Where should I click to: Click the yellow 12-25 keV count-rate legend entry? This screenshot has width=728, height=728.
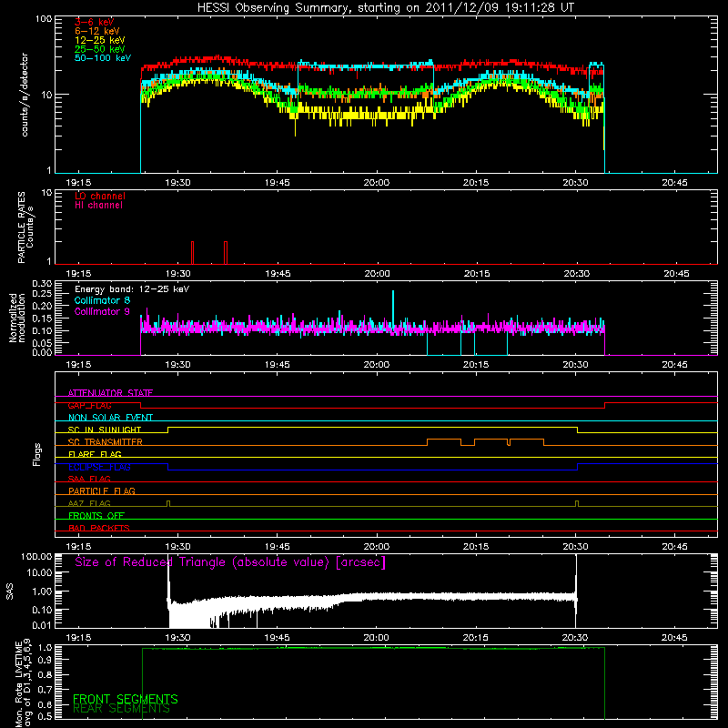pyautogui.click(x=100, y=40)
